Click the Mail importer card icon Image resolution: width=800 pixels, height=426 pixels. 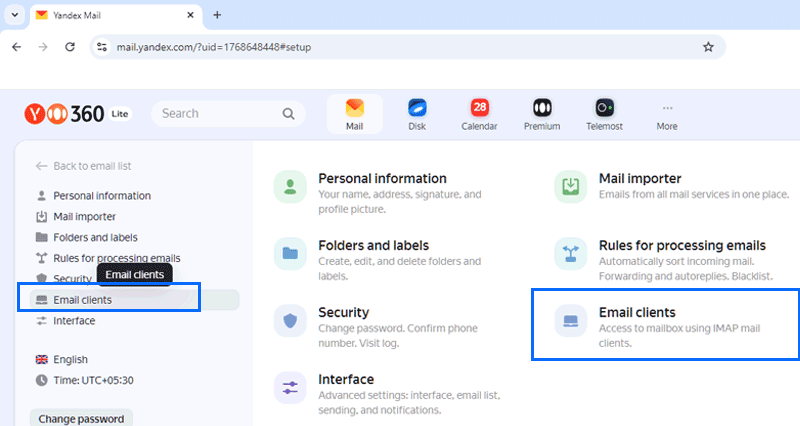[x=570, y=187]
